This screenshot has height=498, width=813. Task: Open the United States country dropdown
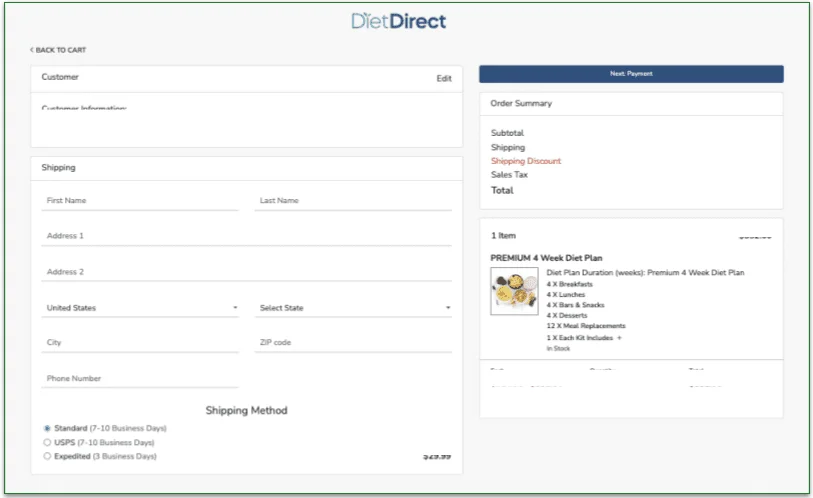click(140, 308)
